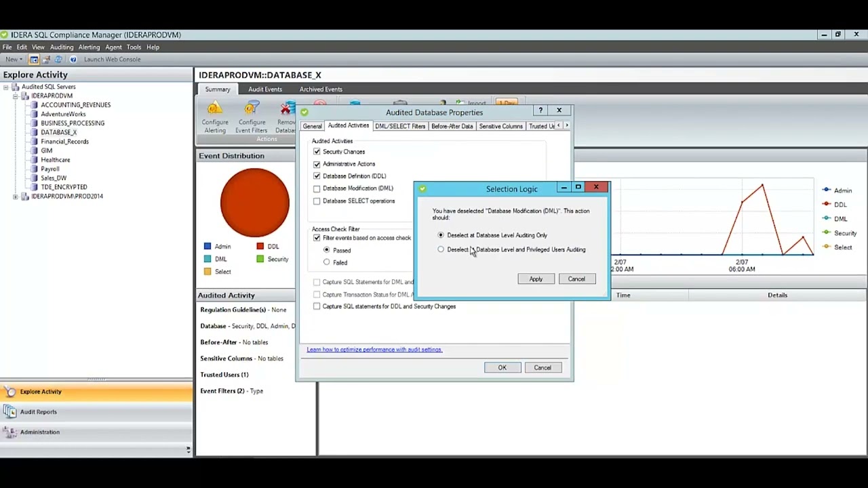Screen dimensions: 868x488
Task: Click Admin series in chart legend
Action: [x=837, y=190]
